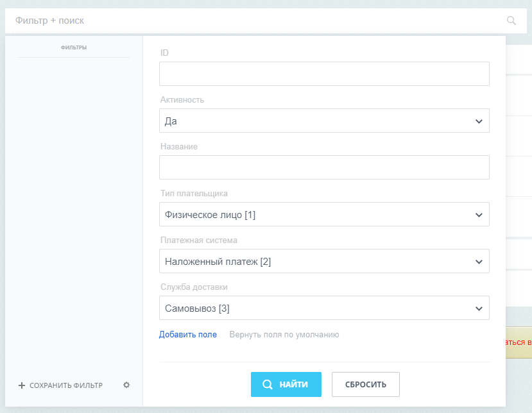Viewport: 532px width, 413px height.
Task: Focus the ID input field
Action: [x=324, y=74]
